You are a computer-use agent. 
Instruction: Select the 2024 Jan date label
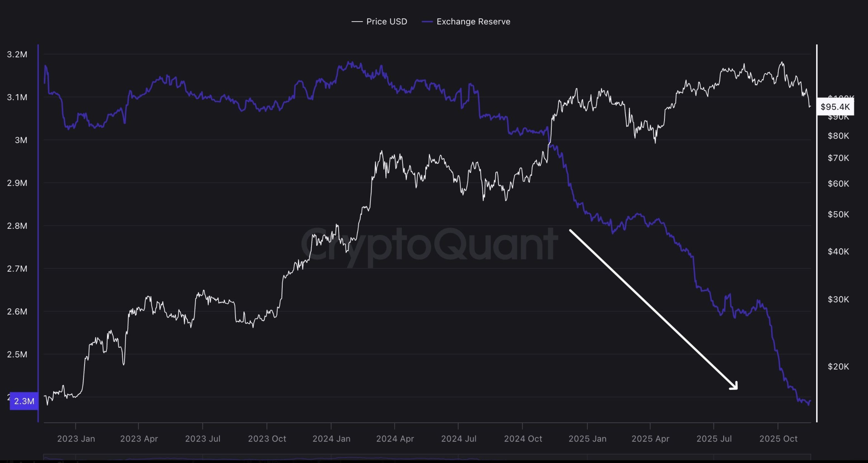(x=331, y=439)
